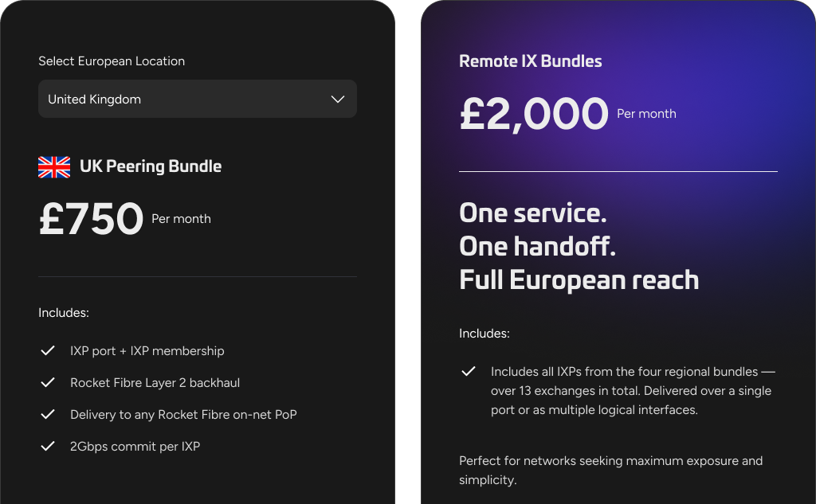The width and height of the screenshot is (816, 504).
Task: Click checkmark beside IXP port + IXP membership
Action: [48, 350]
